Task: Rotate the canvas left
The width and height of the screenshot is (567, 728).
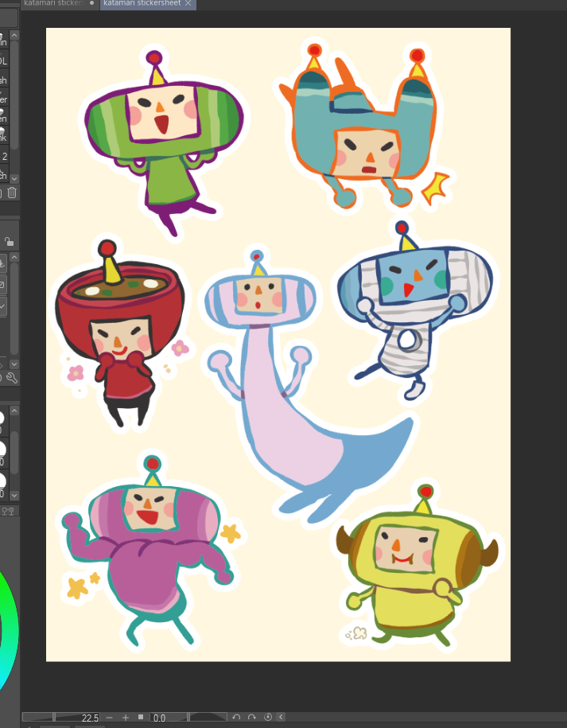Action: click(x=236, y=718)
